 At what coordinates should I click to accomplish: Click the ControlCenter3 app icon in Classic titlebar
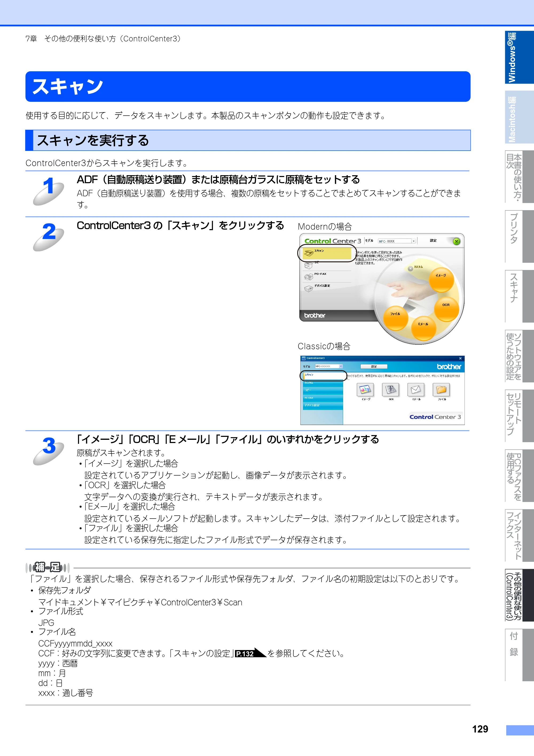pos(304,358)
